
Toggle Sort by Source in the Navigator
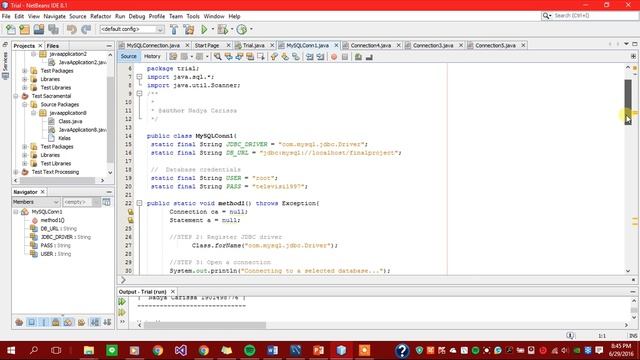[x=107, y=322]
